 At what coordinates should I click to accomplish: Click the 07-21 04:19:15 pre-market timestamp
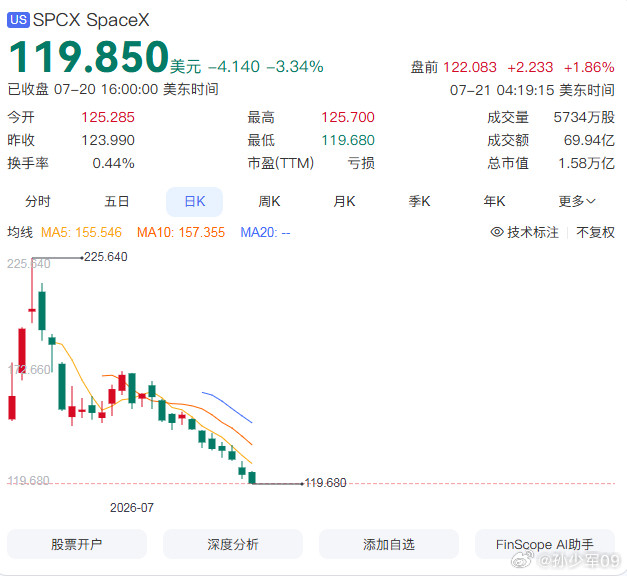click(532, 90)
